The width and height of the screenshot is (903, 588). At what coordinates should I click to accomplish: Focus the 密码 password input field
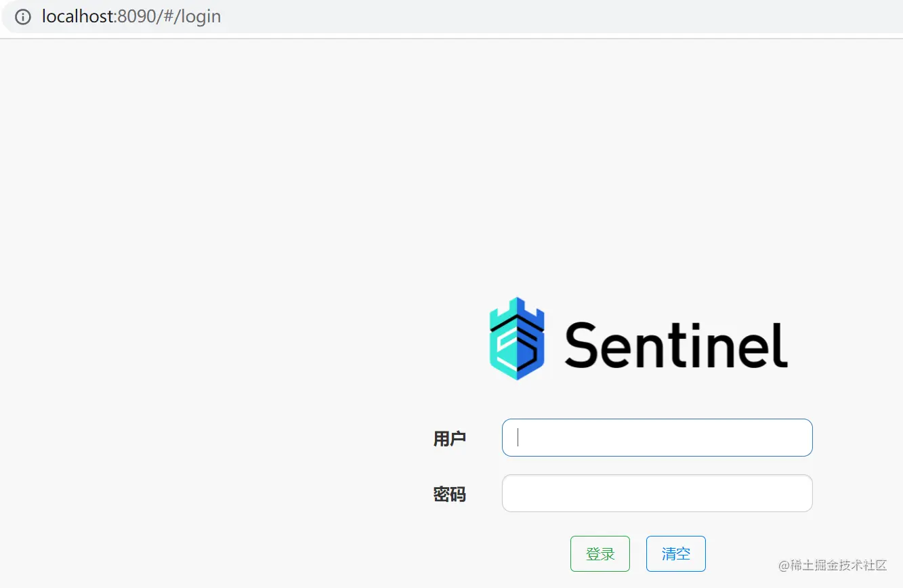(x=657, y=493)
